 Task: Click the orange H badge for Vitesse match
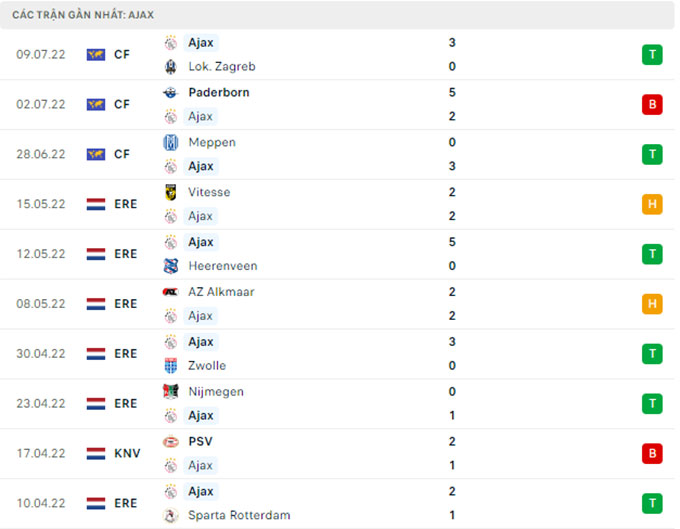point(652,204)
